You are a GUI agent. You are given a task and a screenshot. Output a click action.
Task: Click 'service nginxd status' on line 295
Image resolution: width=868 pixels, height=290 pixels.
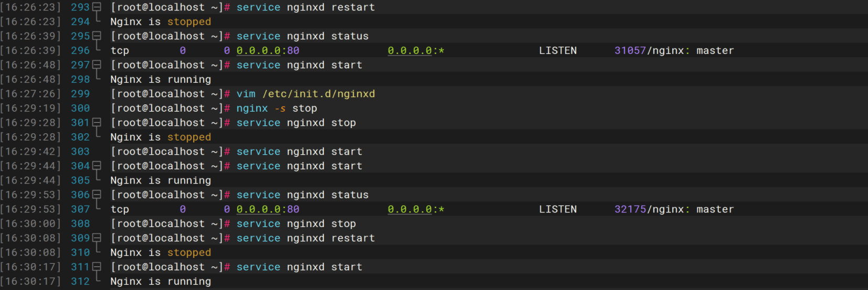[x=302, y=36]
